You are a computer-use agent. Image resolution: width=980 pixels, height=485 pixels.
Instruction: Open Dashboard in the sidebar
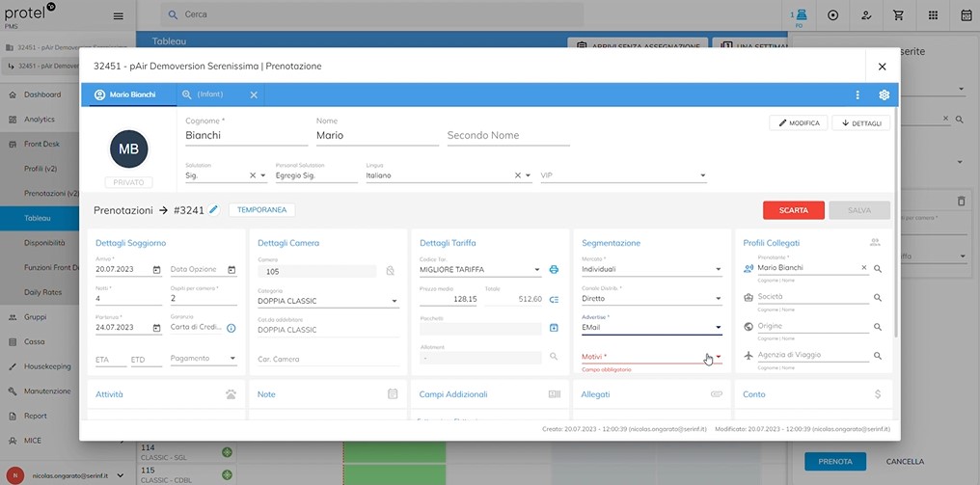coord(41,94)
